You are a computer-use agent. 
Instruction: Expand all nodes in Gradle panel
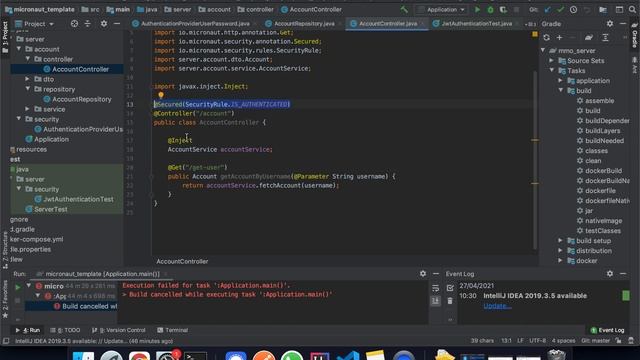[x=605, y=38]
